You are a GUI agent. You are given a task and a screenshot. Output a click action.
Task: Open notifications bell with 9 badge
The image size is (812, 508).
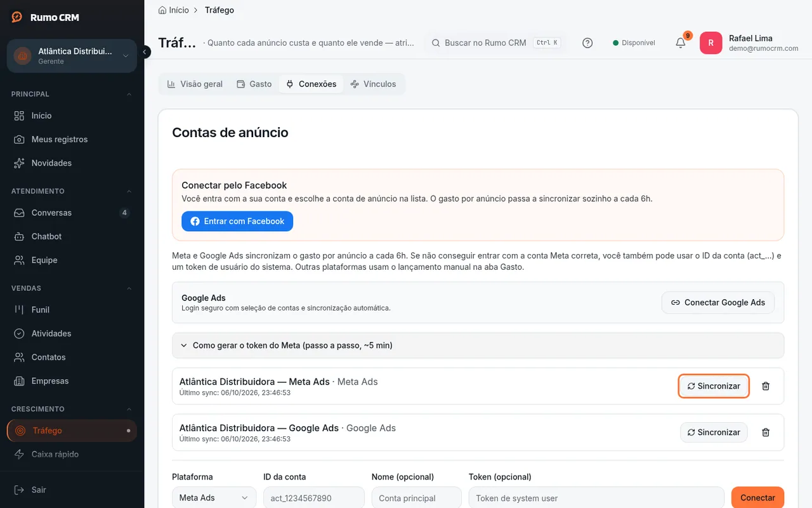click(x=681, y=43)
